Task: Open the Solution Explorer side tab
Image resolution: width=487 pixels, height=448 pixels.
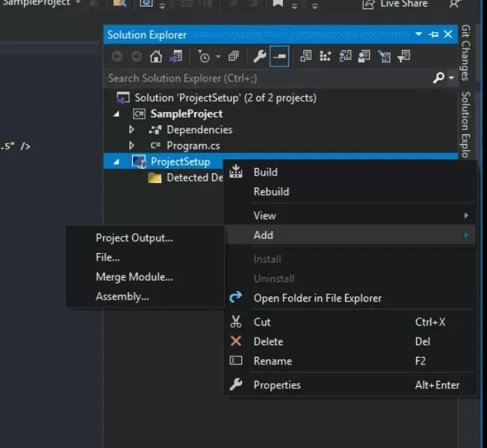Action: (465, 125)
